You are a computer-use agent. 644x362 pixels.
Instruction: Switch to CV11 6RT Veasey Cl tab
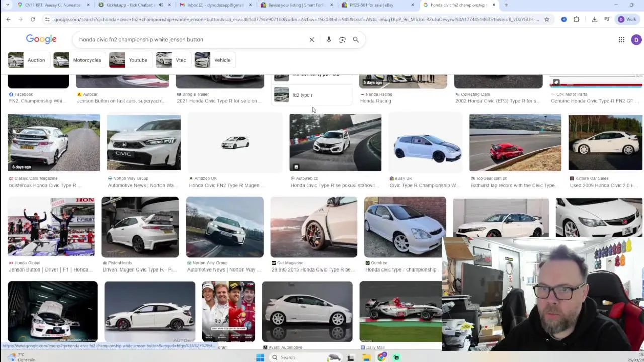point(53,5)
